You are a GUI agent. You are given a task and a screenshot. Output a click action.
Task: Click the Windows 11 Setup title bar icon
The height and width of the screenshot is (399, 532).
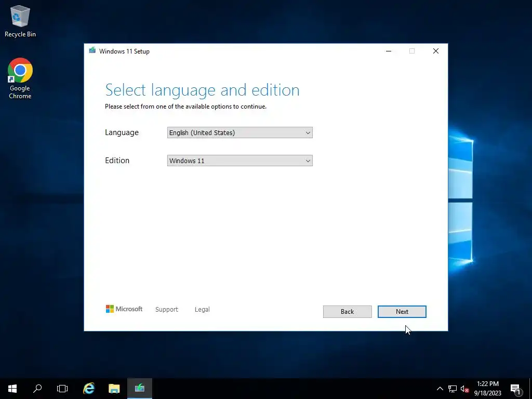[92, 50]
